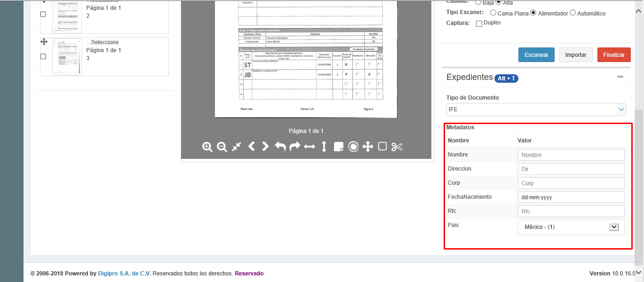644x282 pixels.
Task: Open the Digipro S.A. de C.V. link
Action: click(125, 274)
